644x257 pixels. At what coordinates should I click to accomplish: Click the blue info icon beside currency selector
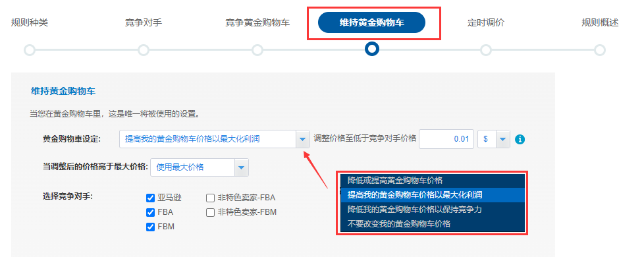[520, 140]
